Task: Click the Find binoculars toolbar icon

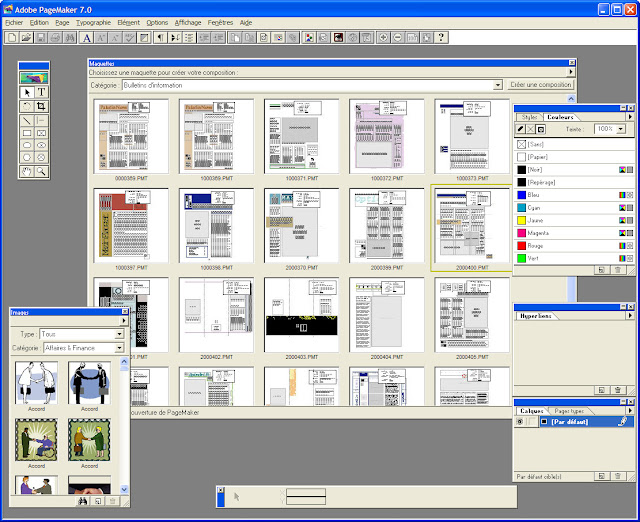Action: [x=70, y=38]
